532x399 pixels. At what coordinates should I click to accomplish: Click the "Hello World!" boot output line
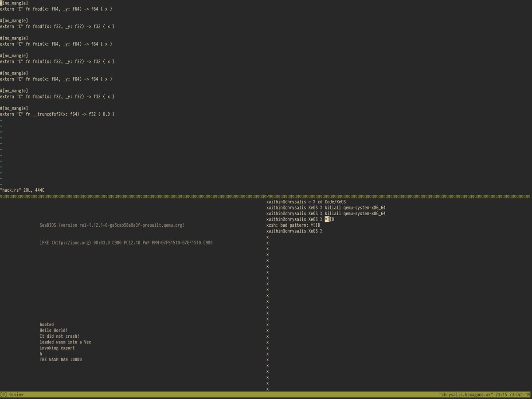[x=54, y=330]
